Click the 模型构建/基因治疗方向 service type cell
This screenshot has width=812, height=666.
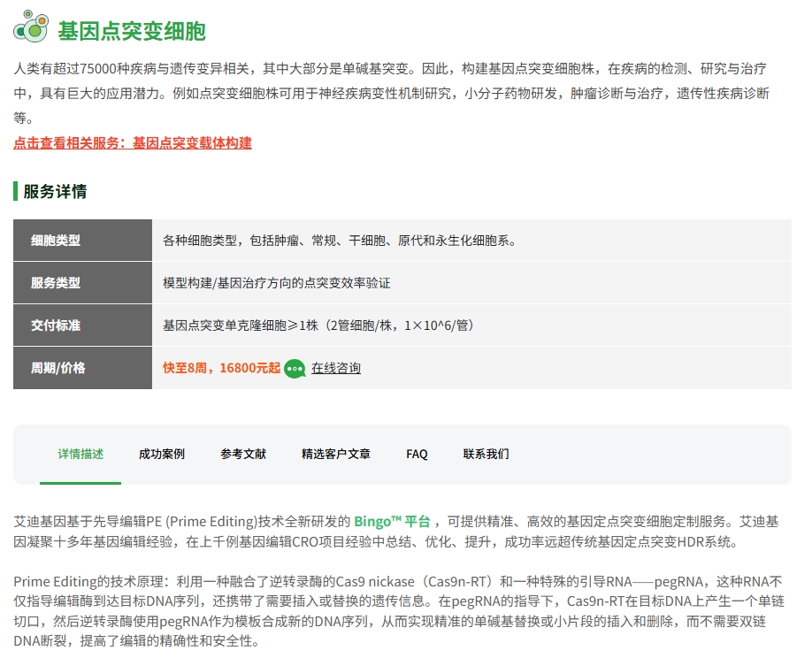471,283
